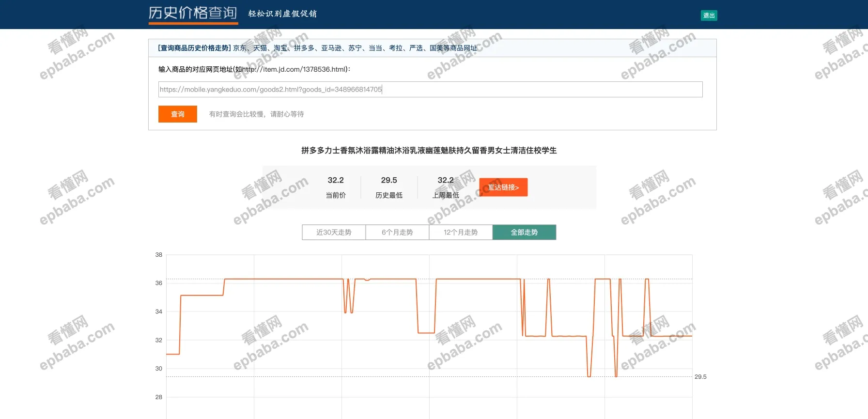Click the 轻松识别虚假促销 slogan text
The height and width of the screenshot is (419, 868).
coord(282,14)
